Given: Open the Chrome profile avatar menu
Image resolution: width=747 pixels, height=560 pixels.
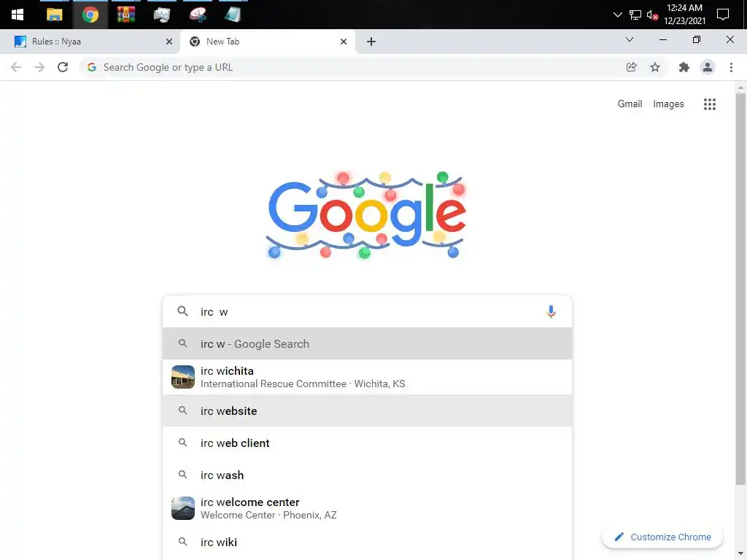Looking at the screenshot, I should 708,67.
